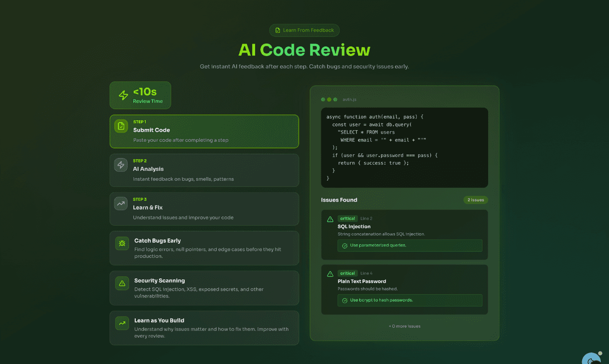Image resolution: width=609 pixels, height=364 pixels.
Task: Toggle the middle traffic-light dot in code window
Action: (329, 99)
